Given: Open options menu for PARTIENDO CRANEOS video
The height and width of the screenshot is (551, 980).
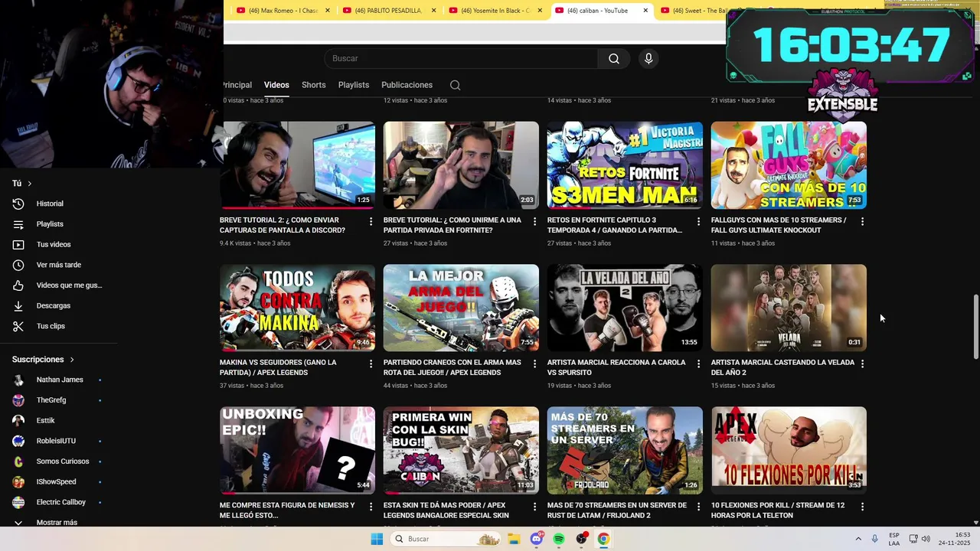Looking at the screenshot, I should [x=534, y=364].
